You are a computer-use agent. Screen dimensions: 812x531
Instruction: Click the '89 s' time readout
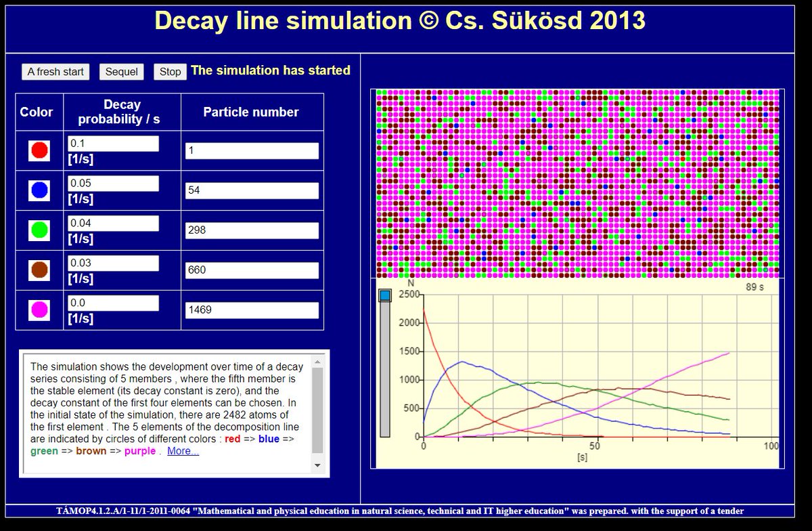click(x=754, y=287)
